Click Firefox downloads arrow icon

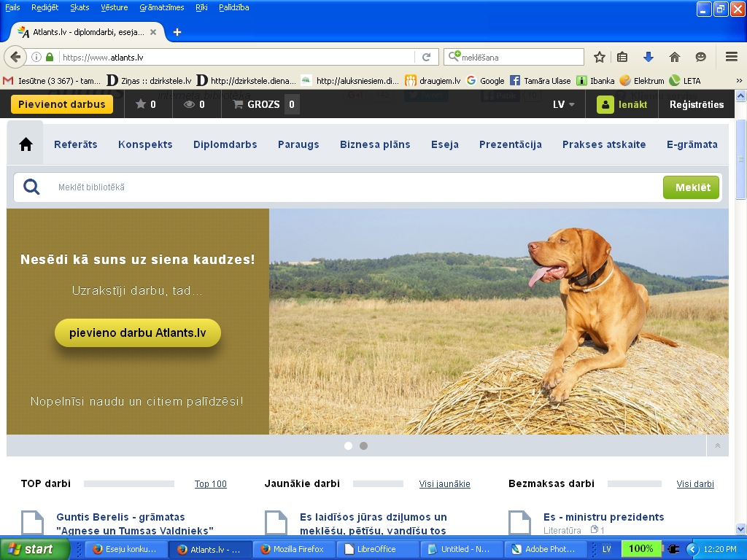(648, 57)
